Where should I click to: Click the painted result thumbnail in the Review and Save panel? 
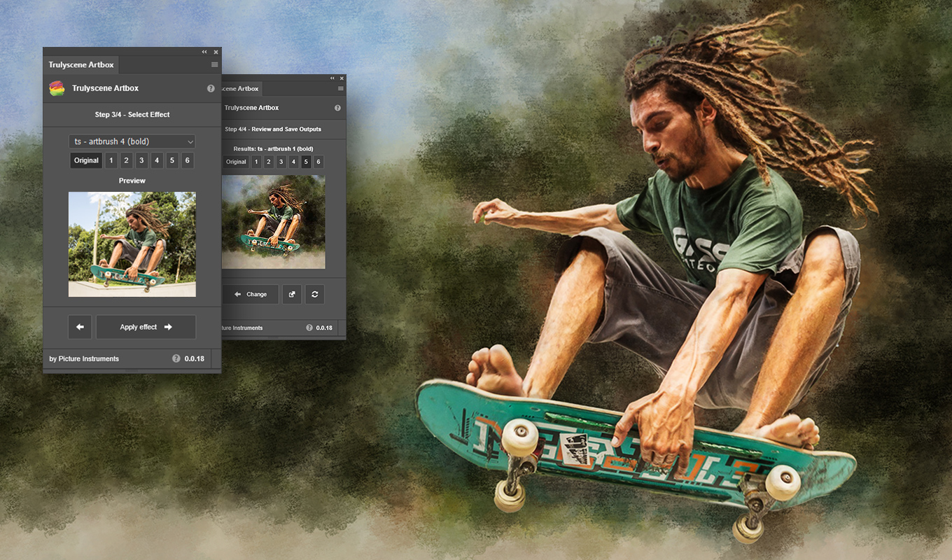273,221
